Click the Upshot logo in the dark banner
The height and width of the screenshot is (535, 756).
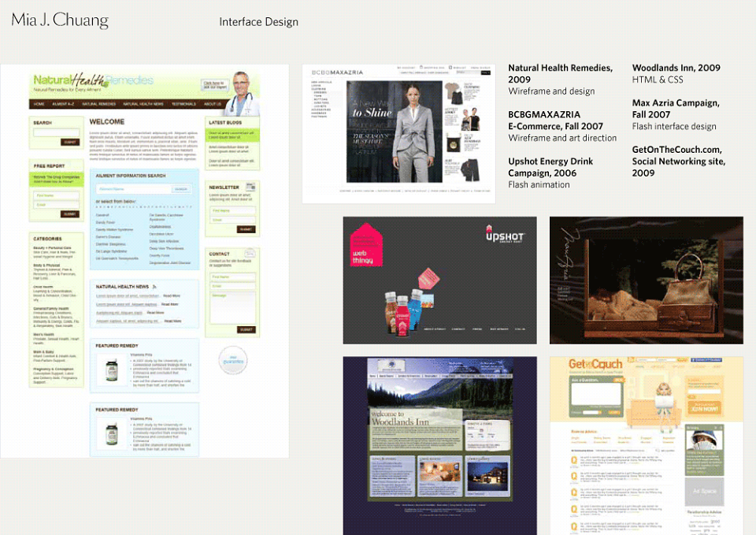[504, 235]
